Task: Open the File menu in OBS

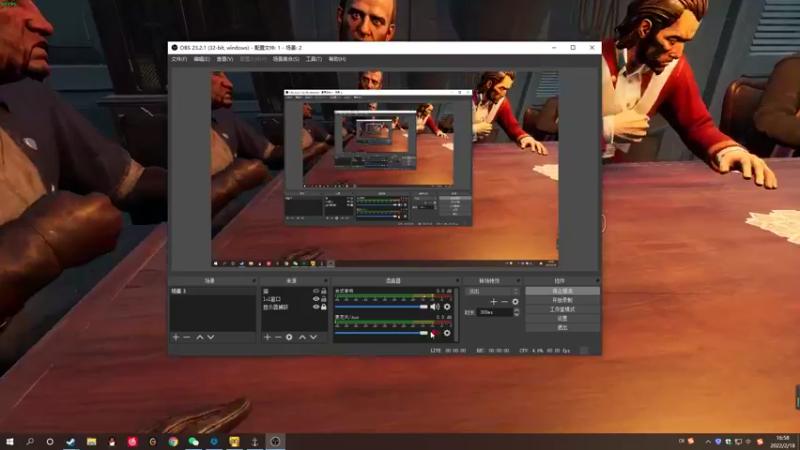Action: coord(179,59)
